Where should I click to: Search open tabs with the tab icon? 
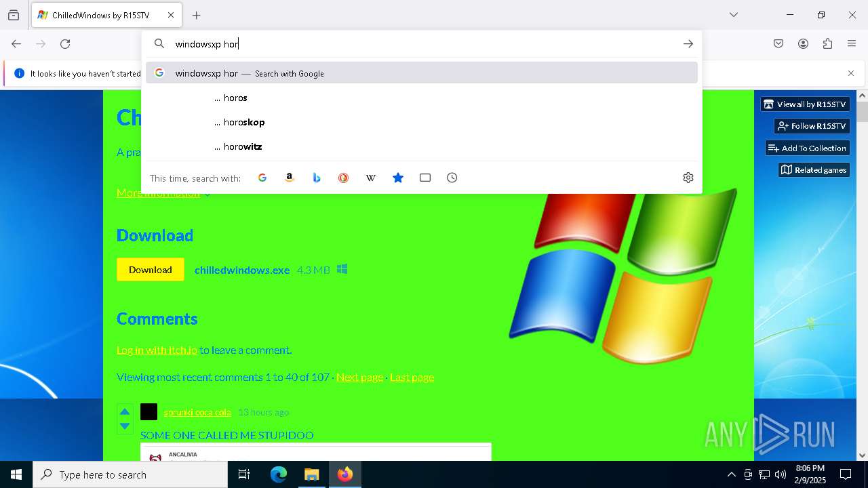425,178
